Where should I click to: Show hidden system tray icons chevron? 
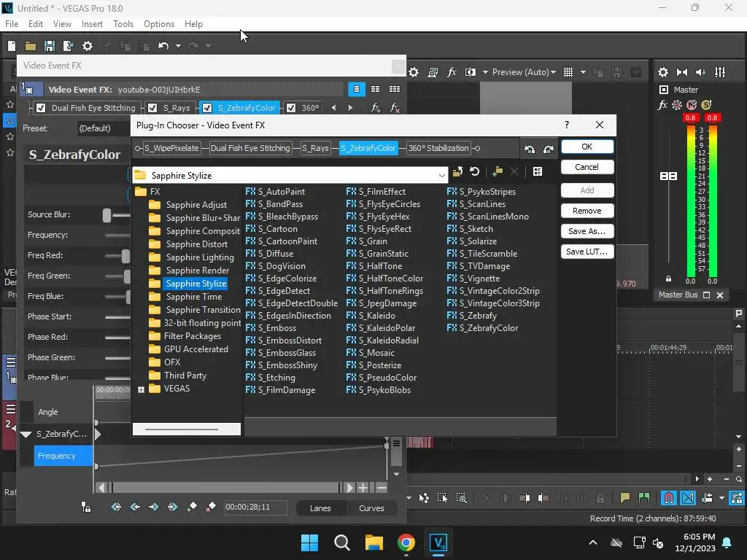pyautogui.click(x=592, y=542)
